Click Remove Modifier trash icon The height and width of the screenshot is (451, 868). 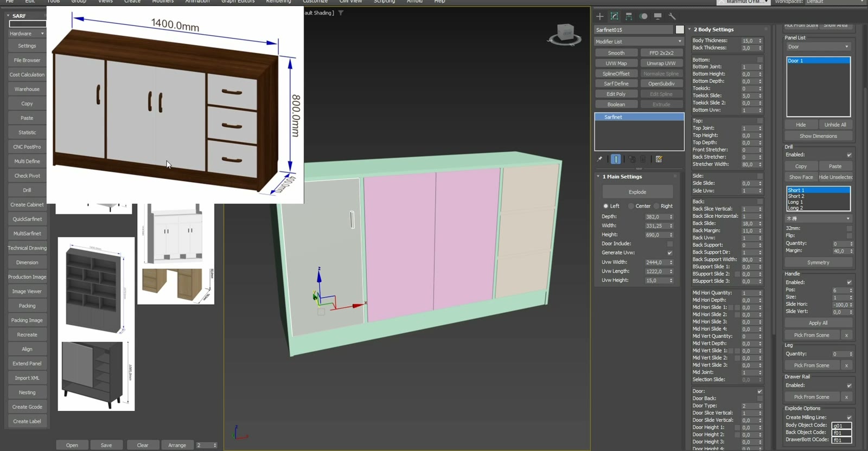[x=643, y=159]
